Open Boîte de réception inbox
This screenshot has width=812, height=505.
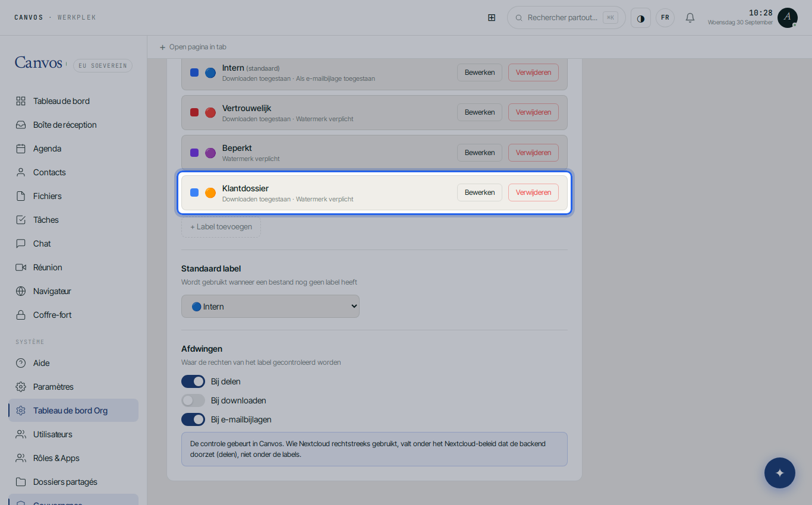(74, 125)
